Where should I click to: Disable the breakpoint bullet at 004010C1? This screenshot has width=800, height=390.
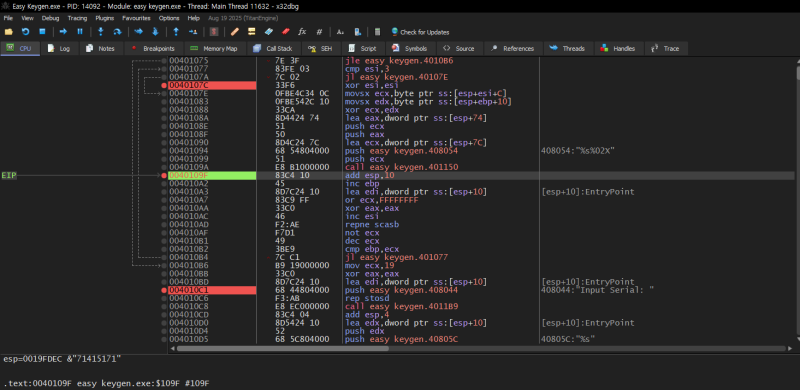pyautogui.click(x=164, y=290)
